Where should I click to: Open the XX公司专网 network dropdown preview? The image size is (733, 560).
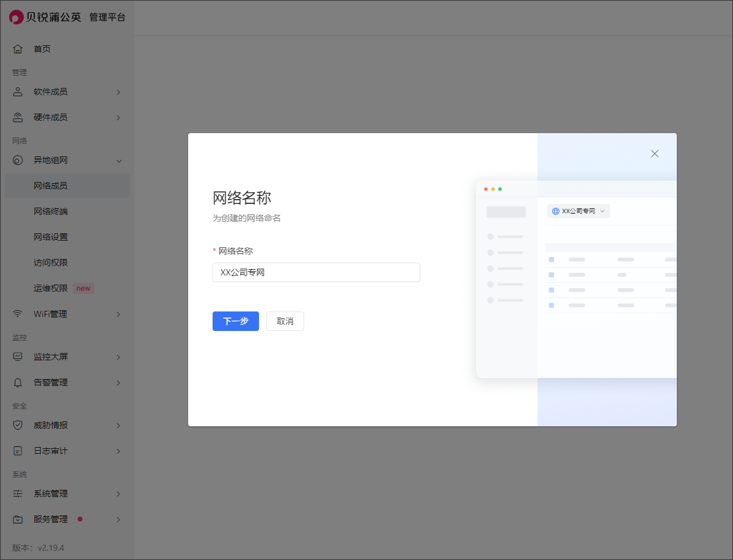[x=578, y=211]
